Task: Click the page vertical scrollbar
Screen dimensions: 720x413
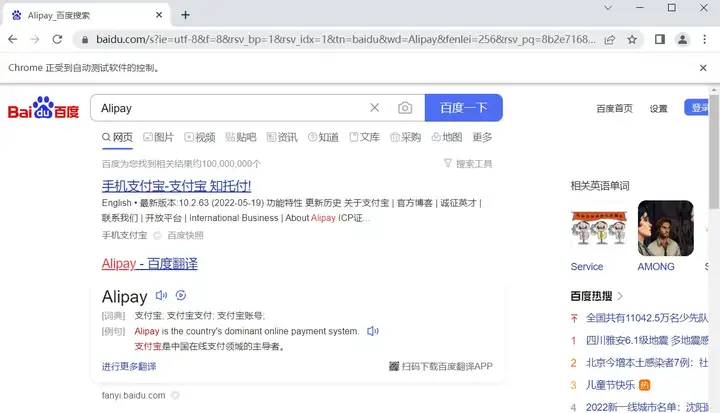Action: [714, 152]
